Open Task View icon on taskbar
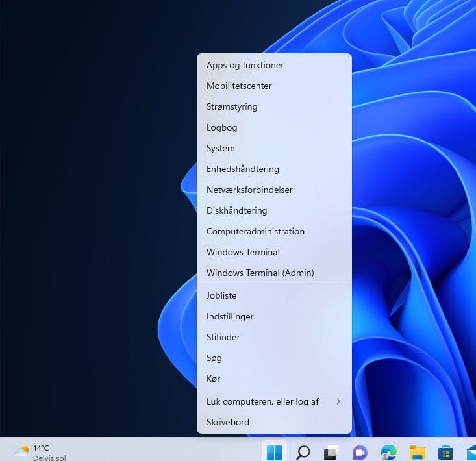476x461 pixels. point(331,453)
